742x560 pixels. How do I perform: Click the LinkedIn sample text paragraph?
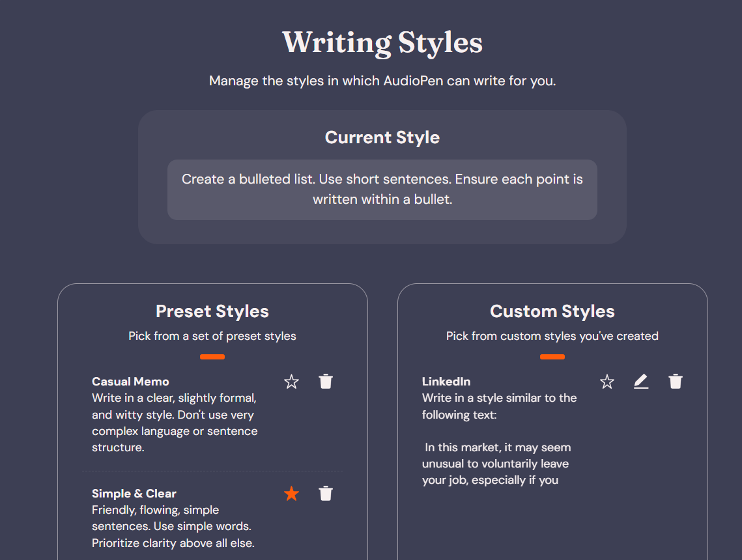pyautogui.click(x=496, y=464)
